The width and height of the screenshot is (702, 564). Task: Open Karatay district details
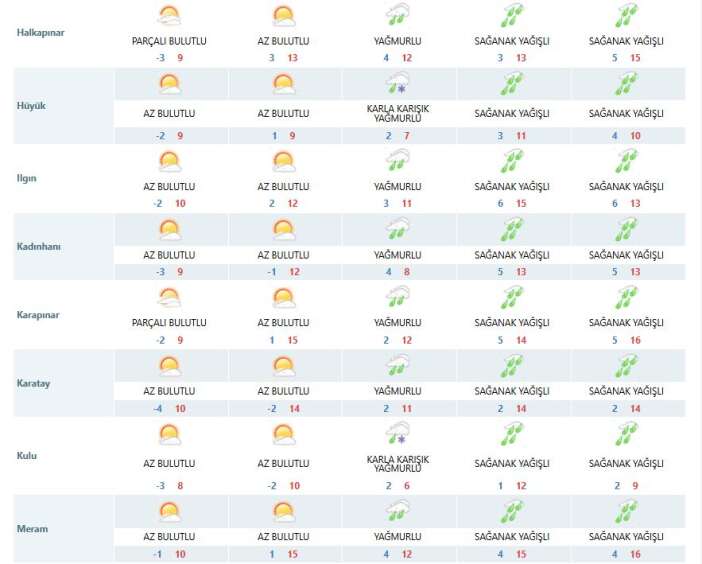click(x=35, y=382)
